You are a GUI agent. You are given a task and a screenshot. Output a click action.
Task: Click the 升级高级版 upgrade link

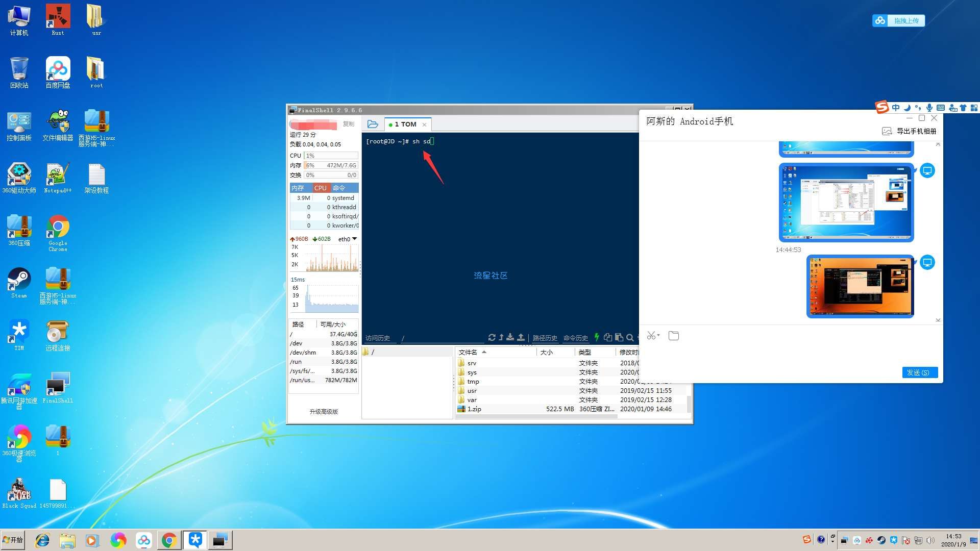[324, 412]
